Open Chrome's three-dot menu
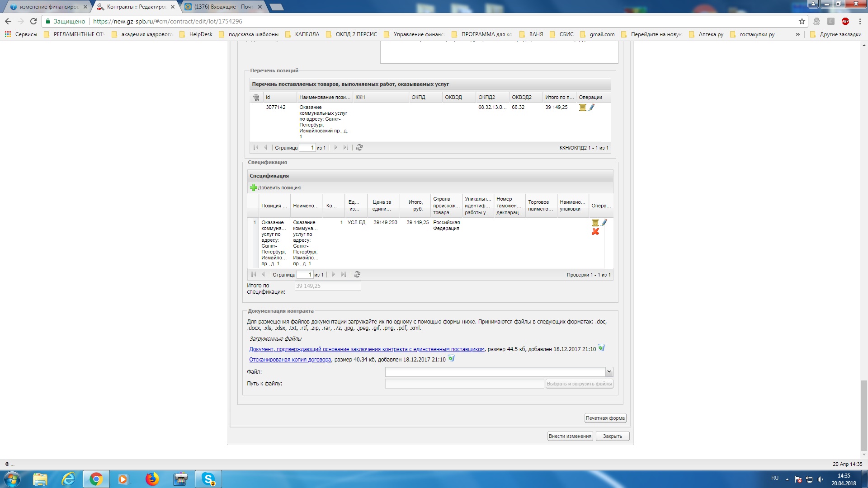 [x=860, y=21]
